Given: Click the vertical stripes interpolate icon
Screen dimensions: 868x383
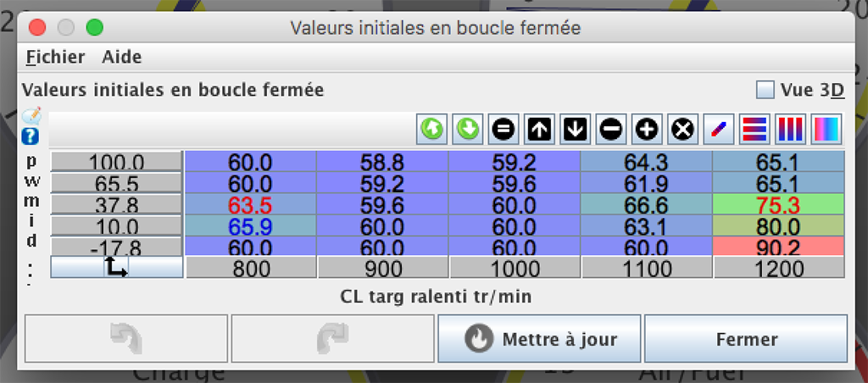Looking at the screenshot, I should pyautogui.click(x=790, y=130).
